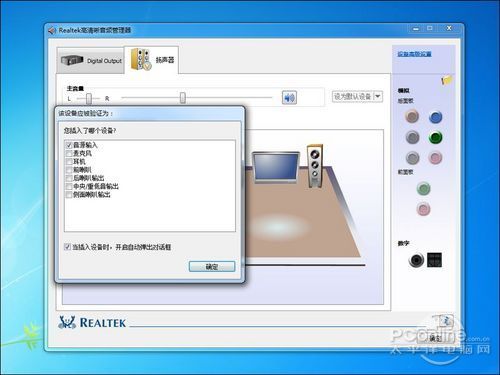This screenshot has width=500, height=375.
Task: Click the speaker mute icon next to the main volume slider
Action: [x=289, y=98]
